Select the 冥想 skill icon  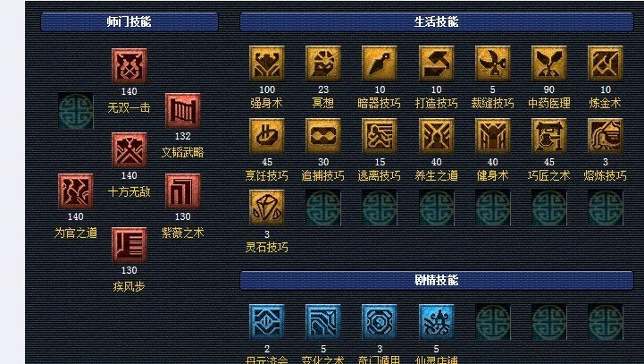[323, 63]
